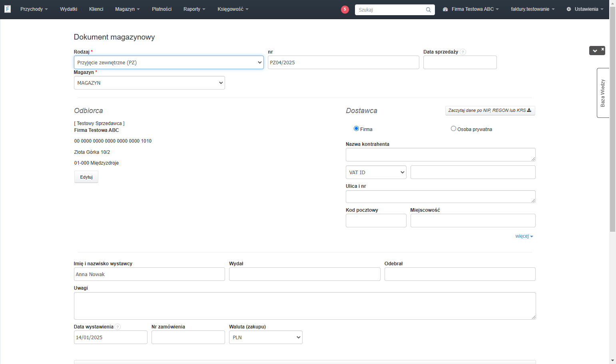Click the F logo in the navbar
This screenshot has height=364, width=616.
(8, 9)
